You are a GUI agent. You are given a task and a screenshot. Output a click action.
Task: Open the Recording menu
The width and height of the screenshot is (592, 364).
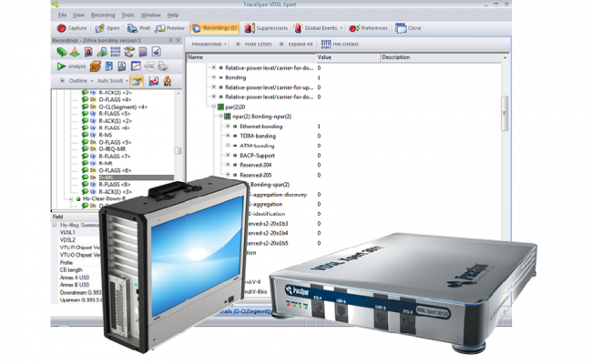(103, 15)
